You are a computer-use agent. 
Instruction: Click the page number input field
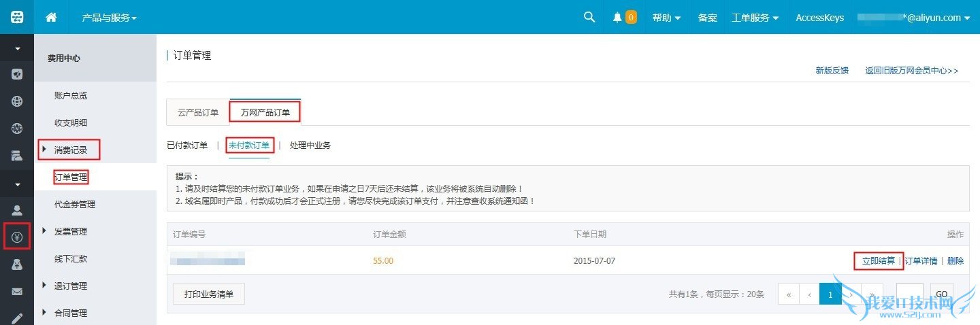tap(910, 294)
